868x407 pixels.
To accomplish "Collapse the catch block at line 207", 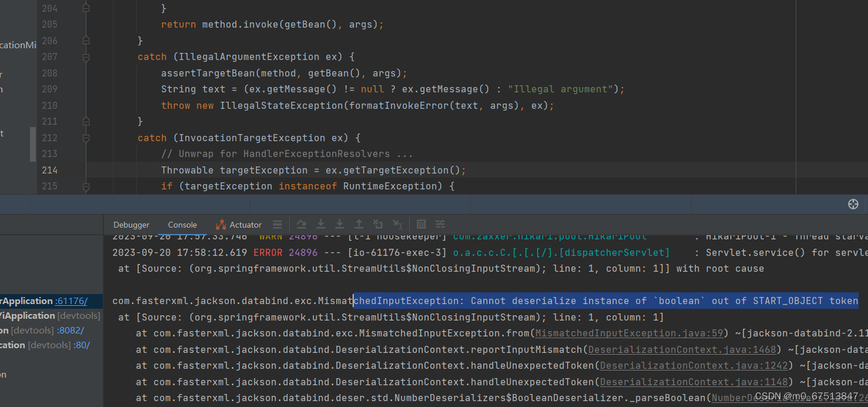I will pos(86,57).
